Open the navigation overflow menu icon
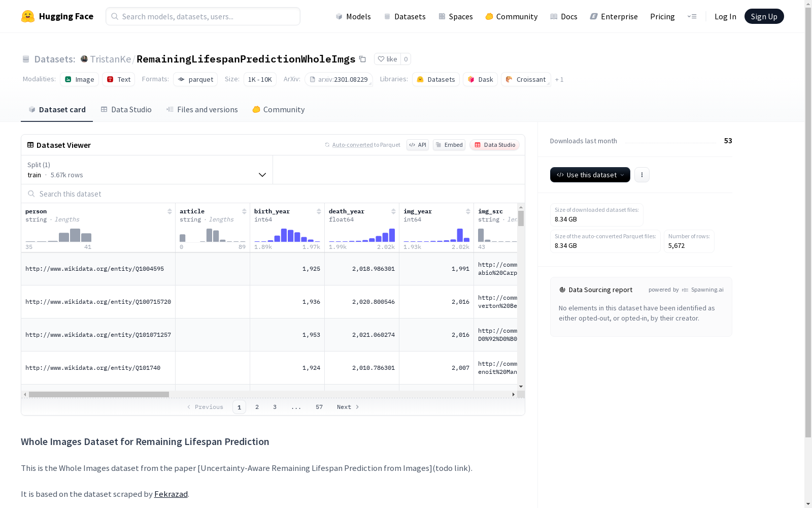Viewport: 812px width, 508px height. (x=692, y=16)
